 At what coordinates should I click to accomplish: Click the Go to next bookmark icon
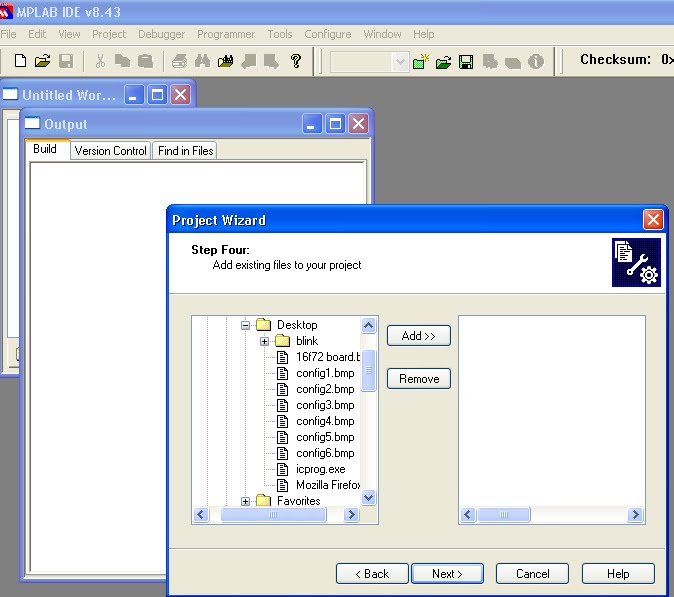[x=271, y=61]
